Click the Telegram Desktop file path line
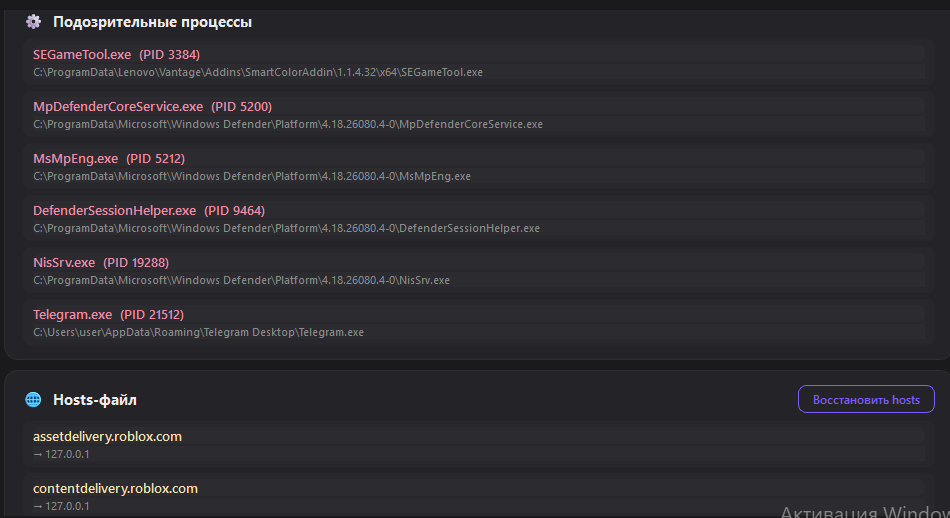 tap(199, 333)
